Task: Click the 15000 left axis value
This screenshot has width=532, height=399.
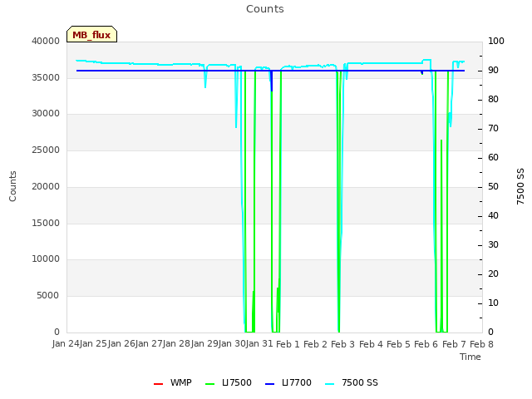Action: (46, 224)
